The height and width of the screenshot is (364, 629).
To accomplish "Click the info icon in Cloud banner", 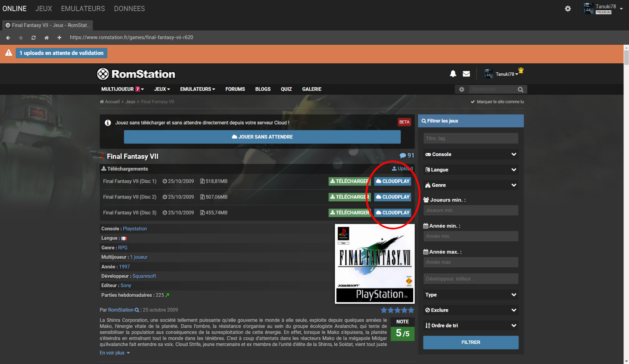I will (108, 123).
